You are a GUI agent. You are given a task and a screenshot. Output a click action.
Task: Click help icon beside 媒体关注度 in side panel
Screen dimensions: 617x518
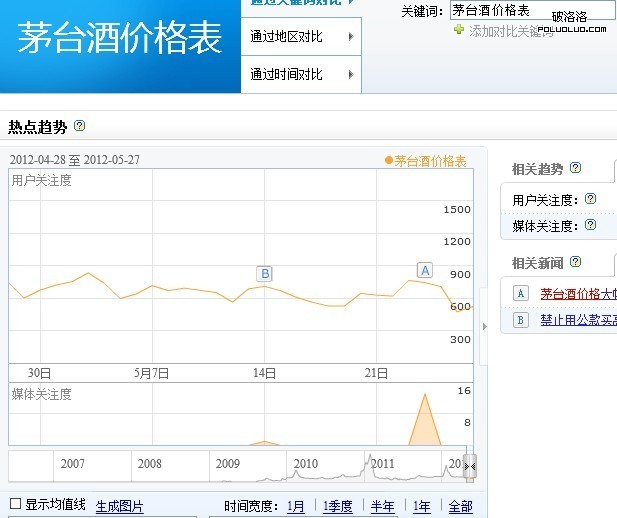pyautogui.click(x=590, y=225)
